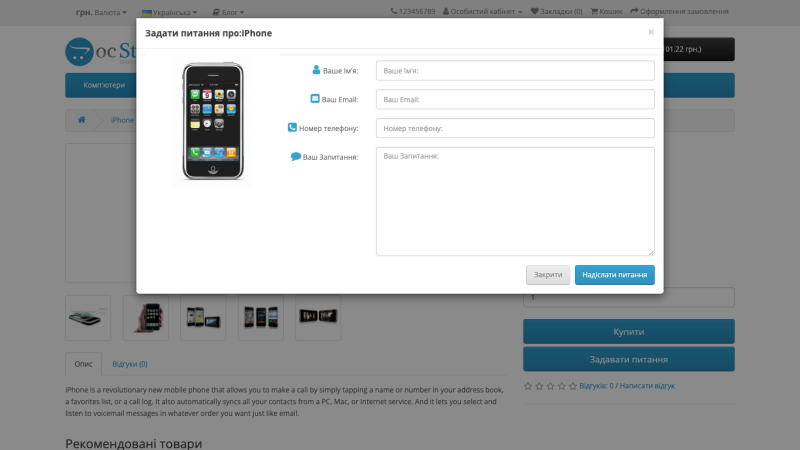Close the question dialog with X
800x450 pixels.
tap(651, 32)
